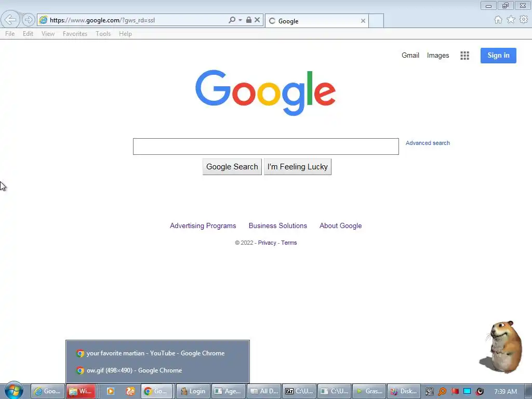Open Business Solutions link

278,225
